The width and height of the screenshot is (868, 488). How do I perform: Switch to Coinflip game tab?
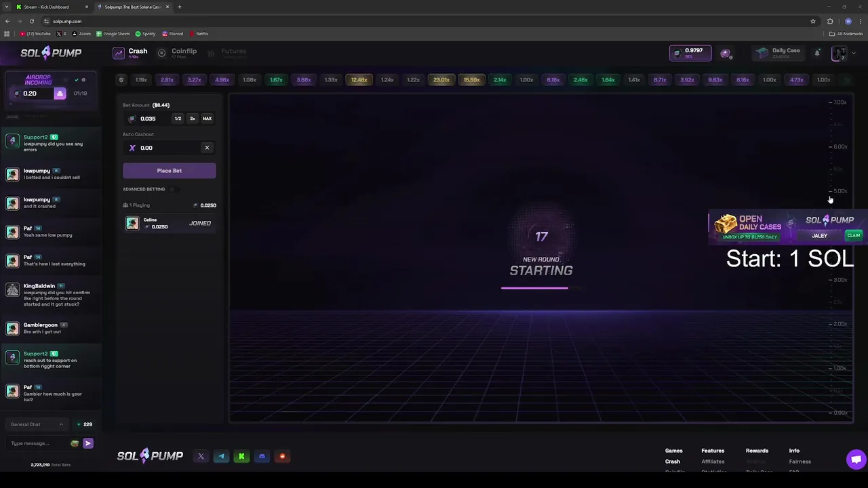tap(178, 53)
